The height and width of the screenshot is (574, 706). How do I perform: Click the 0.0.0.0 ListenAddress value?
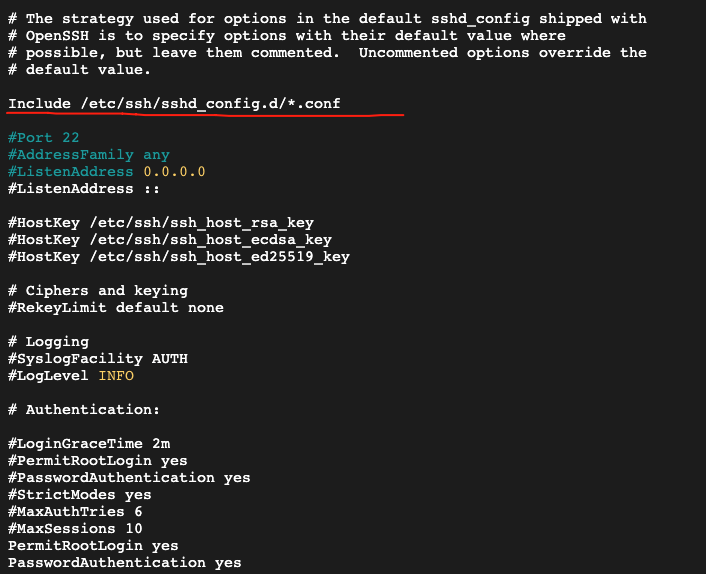pos(174,172)
